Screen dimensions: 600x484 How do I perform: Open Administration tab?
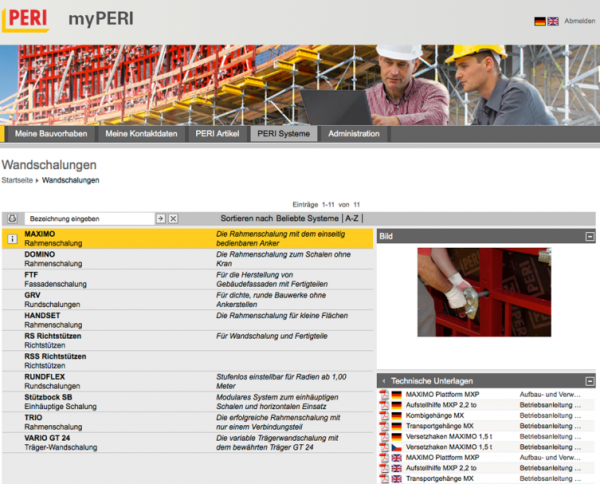[354, 134]
